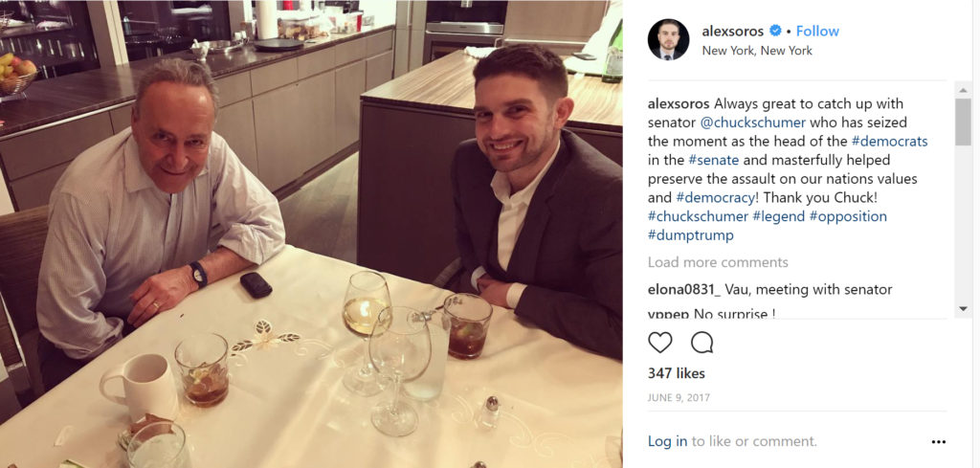Click the blue verified badge

(x=775, y=31)
